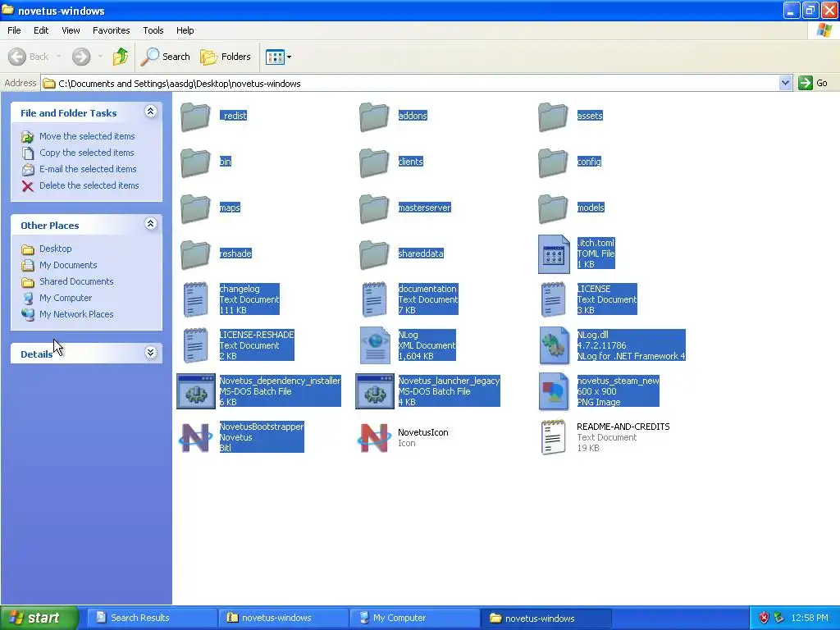Viewport: 840px width, 630px height.
Task: Click the Forward navigation button
Action: (81, 57)
